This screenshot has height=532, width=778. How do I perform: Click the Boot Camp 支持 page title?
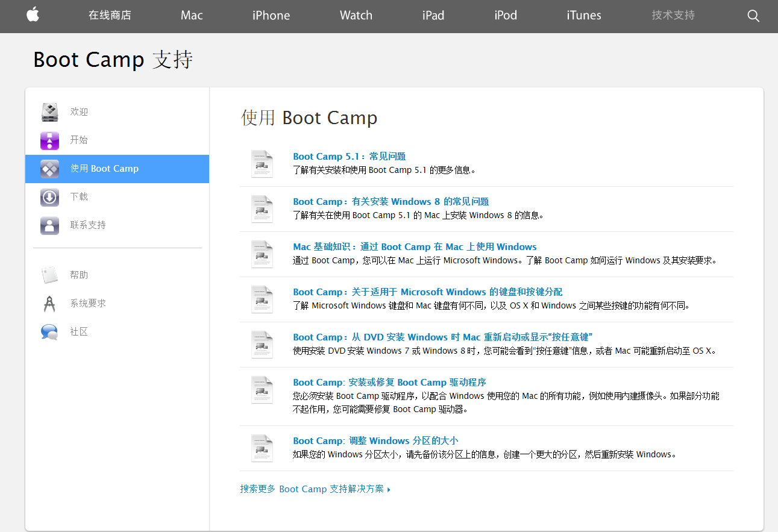point(113,60)
